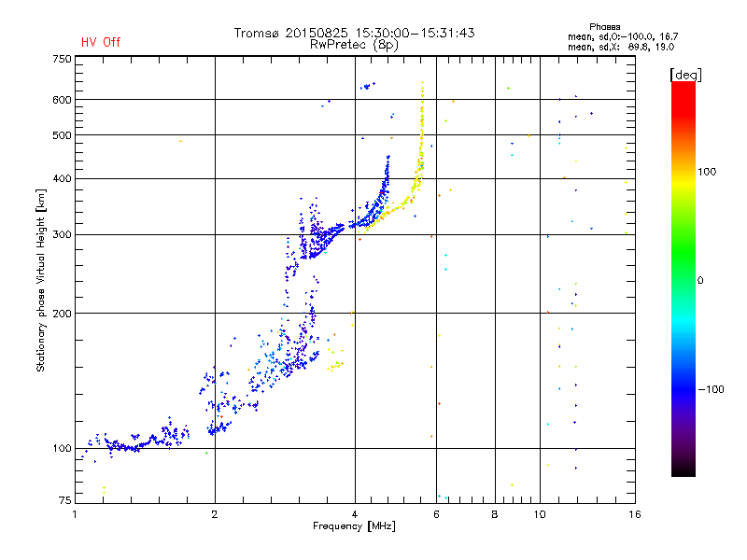
Task: Click frequency axis label '6'
Action: pos(436,514)
